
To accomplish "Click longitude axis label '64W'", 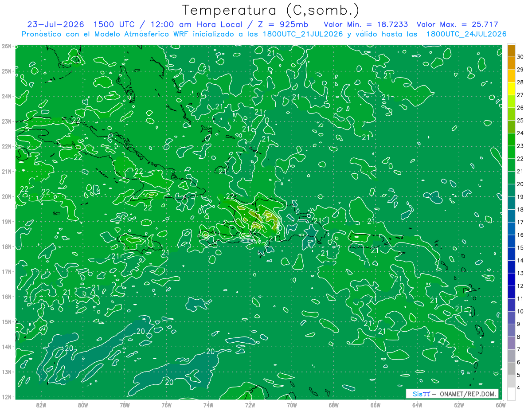I will [x=417, y=405].
